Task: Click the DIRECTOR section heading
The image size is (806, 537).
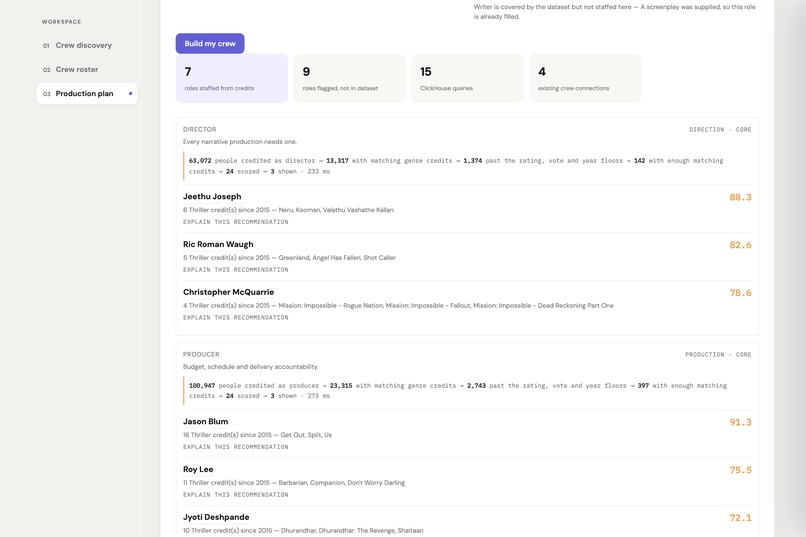Action: tap(199, 129)
